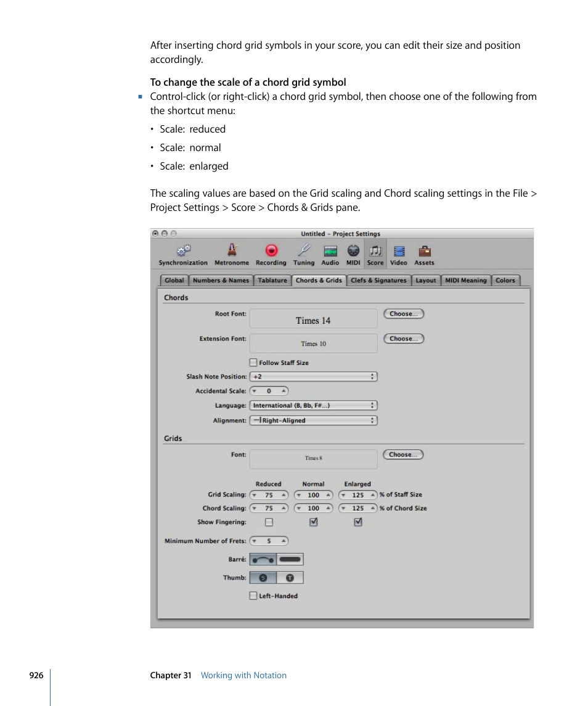Increase Enlarged Chord Scaling value
This screenshot has width=588, height=706.
pyautogui.click(x=373, y=508)
